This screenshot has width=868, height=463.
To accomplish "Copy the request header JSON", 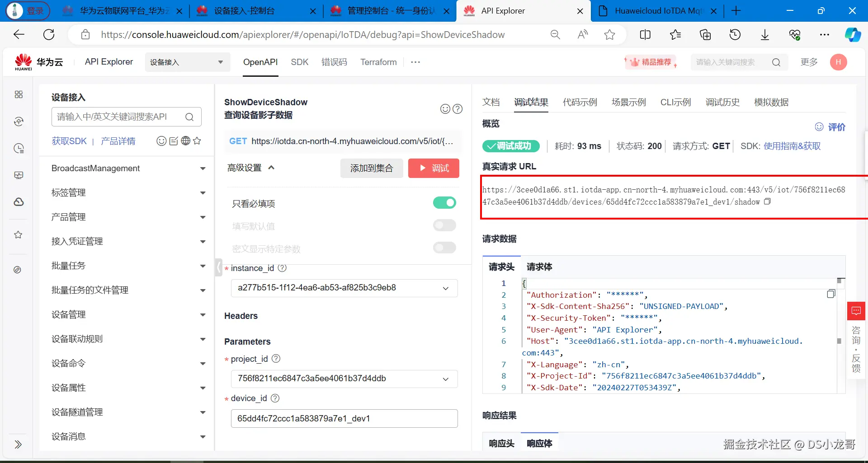I will (x=831, y=294).
